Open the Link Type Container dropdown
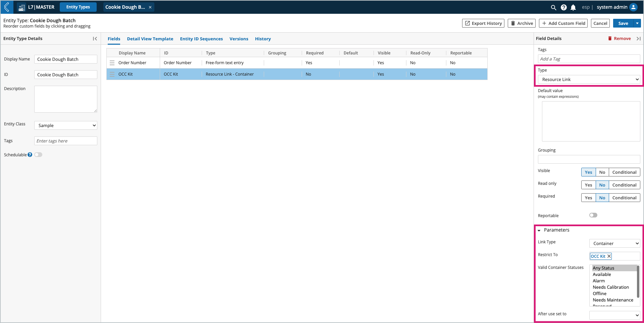644x323 pixels. point(615,243)
